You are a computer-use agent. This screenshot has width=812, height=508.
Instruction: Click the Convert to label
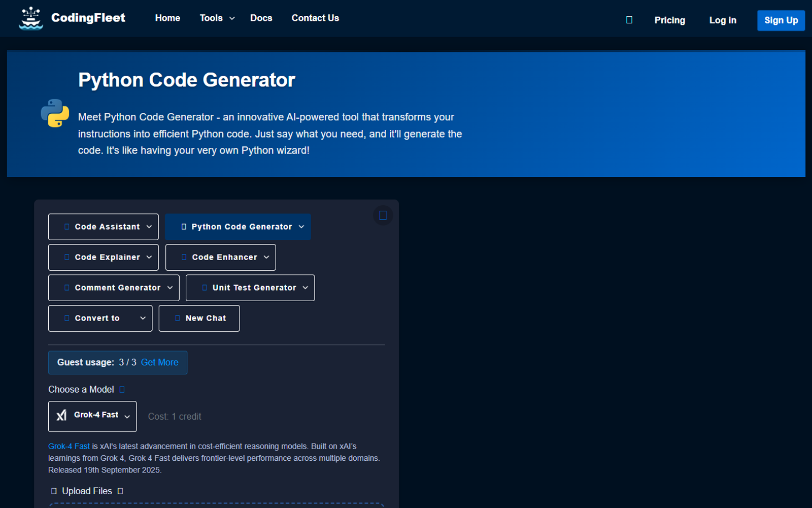97,318
